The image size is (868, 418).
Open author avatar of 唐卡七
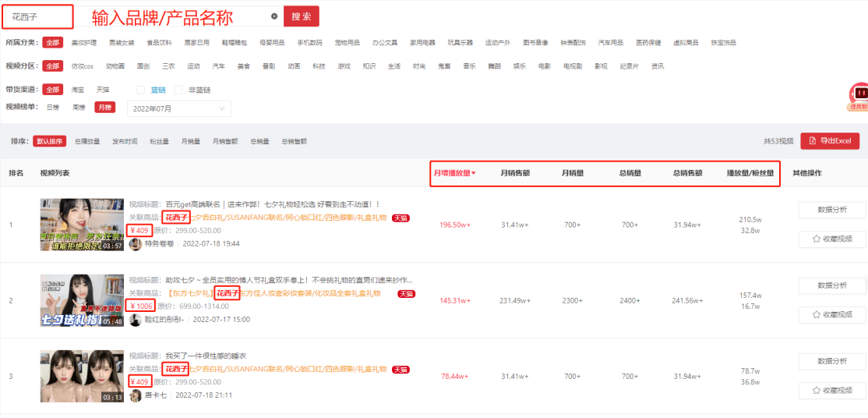point(135,395)
